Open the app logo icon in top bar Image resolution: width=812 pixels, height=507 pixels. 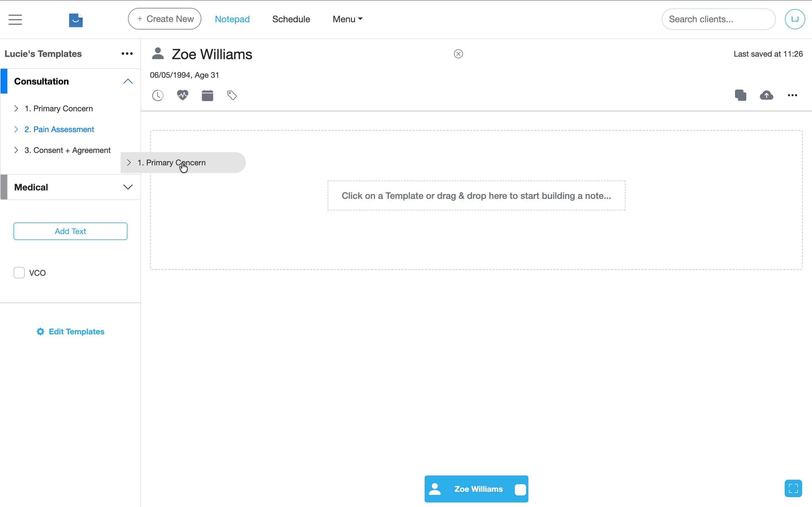(76, 20)
